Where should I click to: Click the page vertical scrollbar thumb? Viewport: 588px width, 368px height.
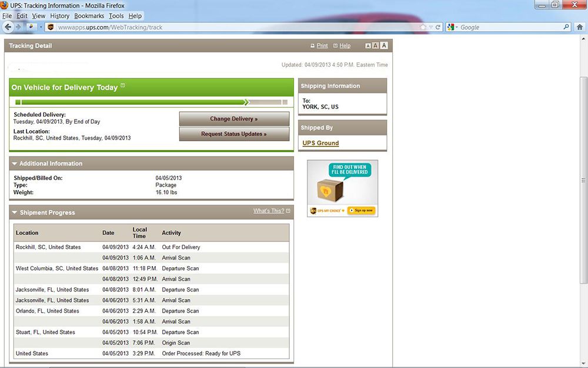coord(583,180)
